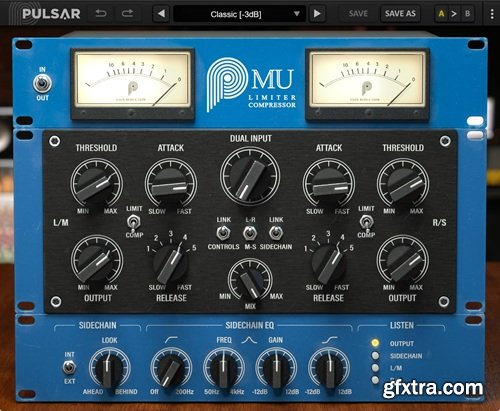Select the B compare slot
This screenshot has height=411, width=500.
pyautogui.click(x=467, y=14)
